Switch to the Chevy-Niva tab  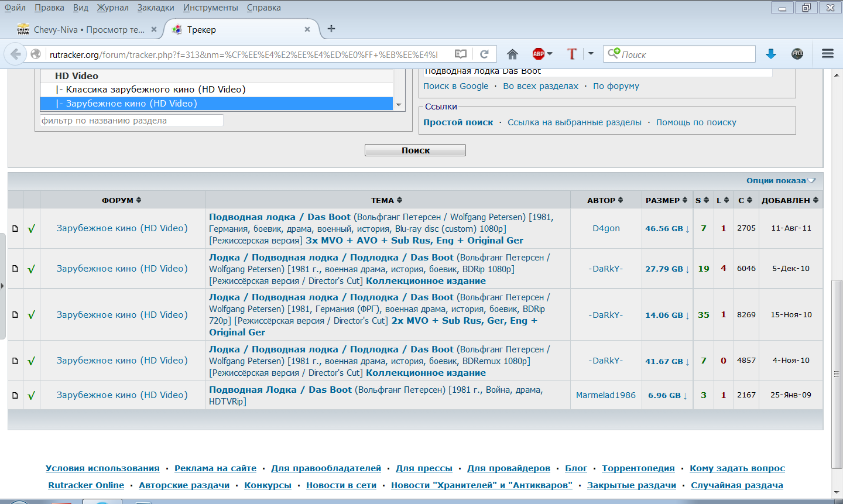[x=88, y=29]
